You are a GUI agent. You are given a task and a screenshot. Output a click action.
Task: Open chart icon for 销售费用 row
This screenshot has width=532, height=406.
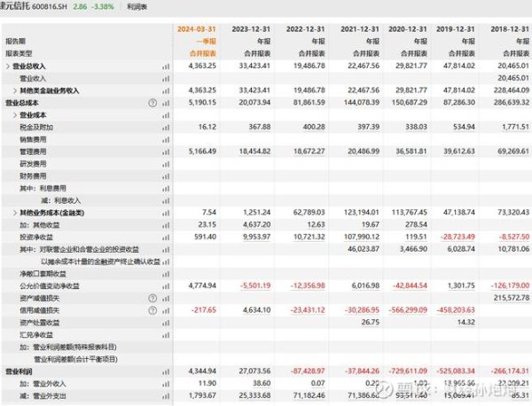(166, 140)
